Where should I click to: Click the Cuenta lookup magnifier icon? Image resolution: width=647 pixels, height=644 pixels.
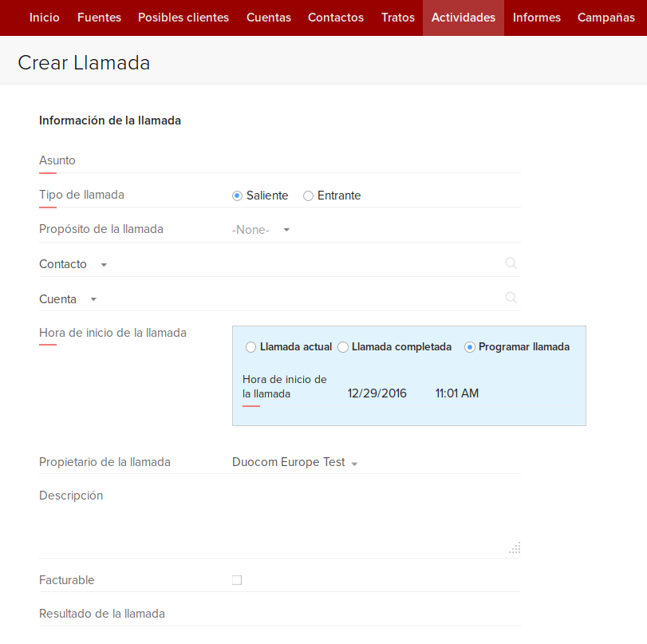(x=511, y=298)
